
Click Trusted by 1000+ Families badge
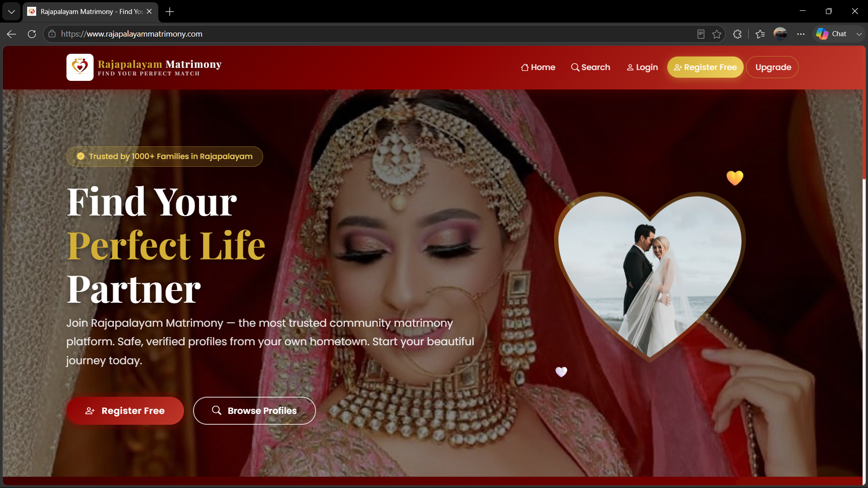tap(165, 156)
